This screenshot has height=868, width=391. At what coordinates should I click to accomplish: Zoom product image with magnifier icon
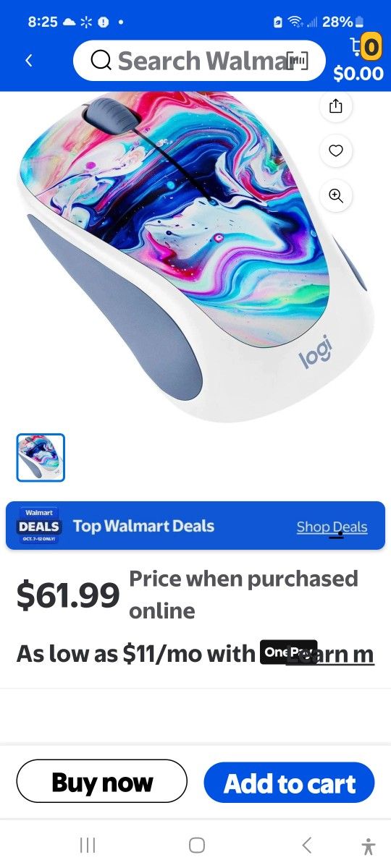335,195
